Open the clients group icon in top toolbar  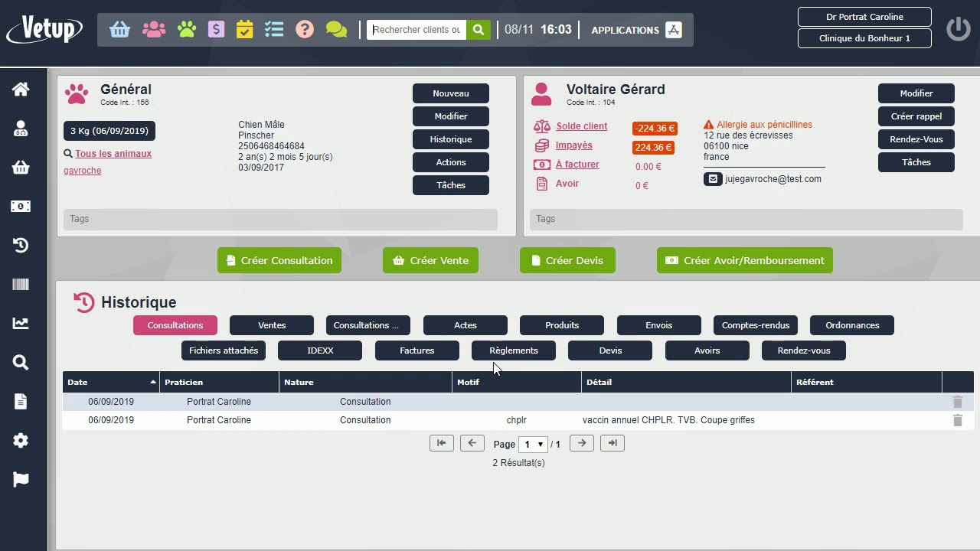154,30
